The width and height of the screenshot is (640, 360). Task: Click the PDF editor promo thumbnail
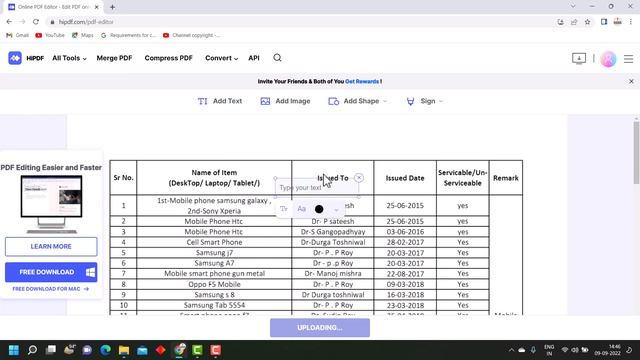coord(51,204)
